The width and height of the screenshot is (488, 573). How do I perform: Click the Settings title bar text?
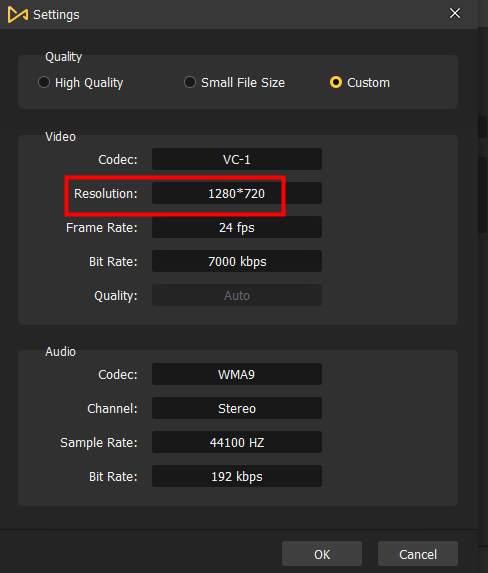[x=56, y=15]
